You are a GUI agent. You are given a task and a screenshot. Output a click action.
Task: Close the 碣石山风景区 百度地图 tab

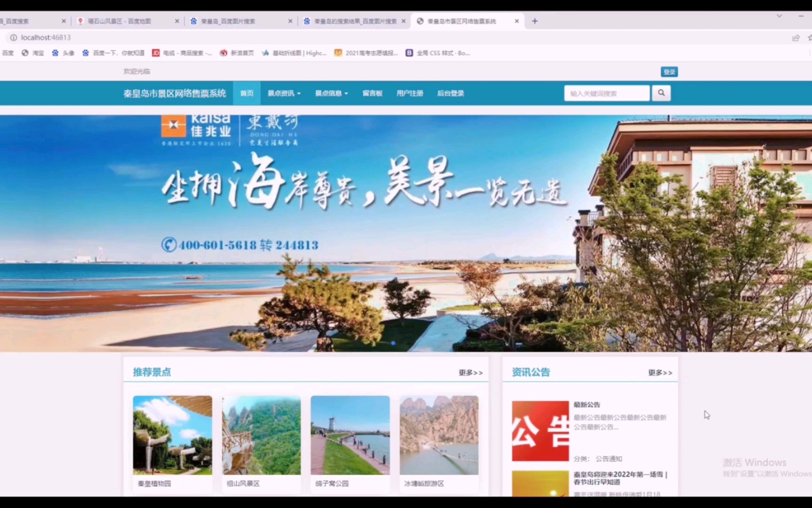[177, 21]
